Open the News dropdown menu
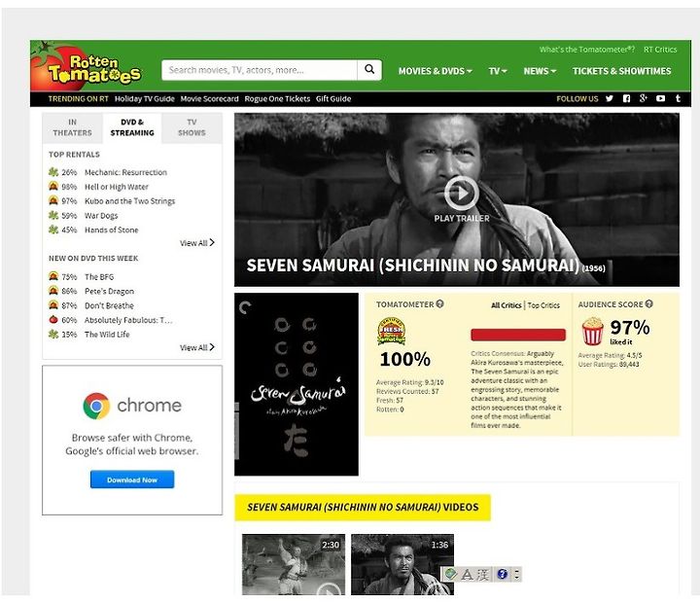The image size is (700, 603). (x=540, y=71)
